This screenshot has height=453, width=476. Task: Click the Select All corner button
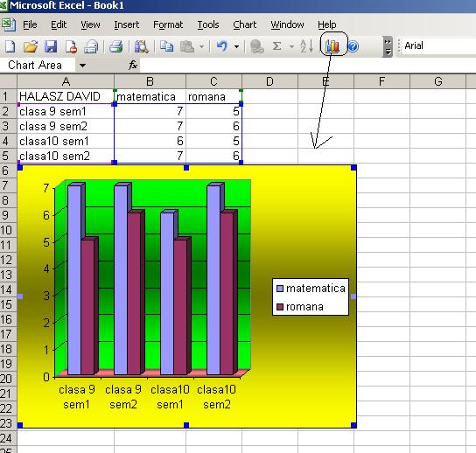pyautogui.click(x=8, y=81)
